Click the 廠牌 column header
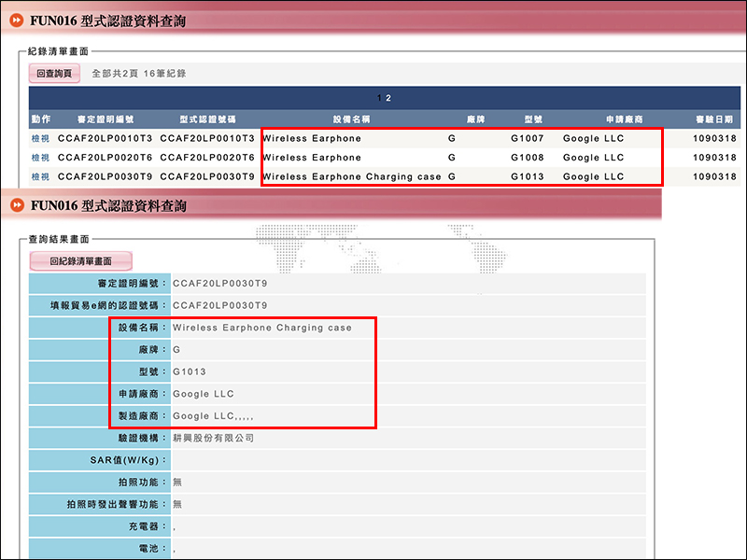This screenshot has width=747, height=560. coord(476,119)
